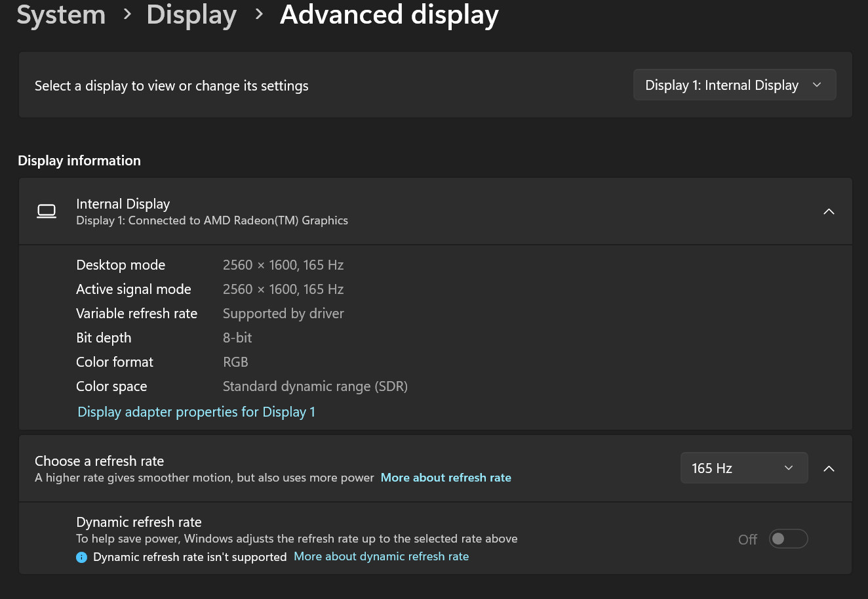Go back to Display breadcrumb

point(191,14)
